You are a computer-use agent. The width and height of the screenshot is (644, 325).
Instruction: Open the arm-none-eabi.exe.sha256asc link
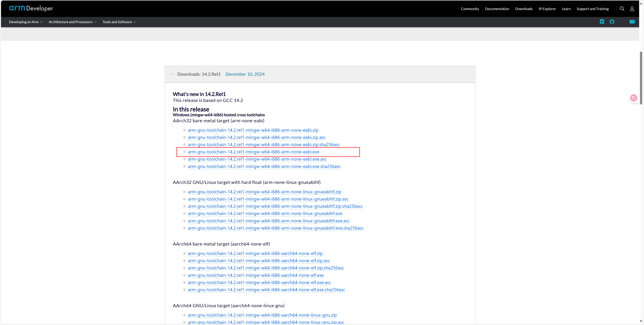point(264,166)
